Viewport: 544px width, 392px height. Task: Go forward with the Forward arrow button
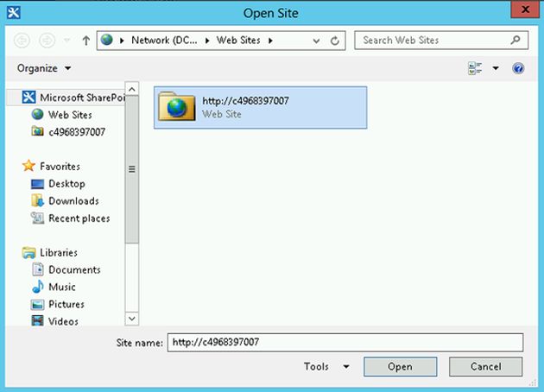click(x=47, y=41)
